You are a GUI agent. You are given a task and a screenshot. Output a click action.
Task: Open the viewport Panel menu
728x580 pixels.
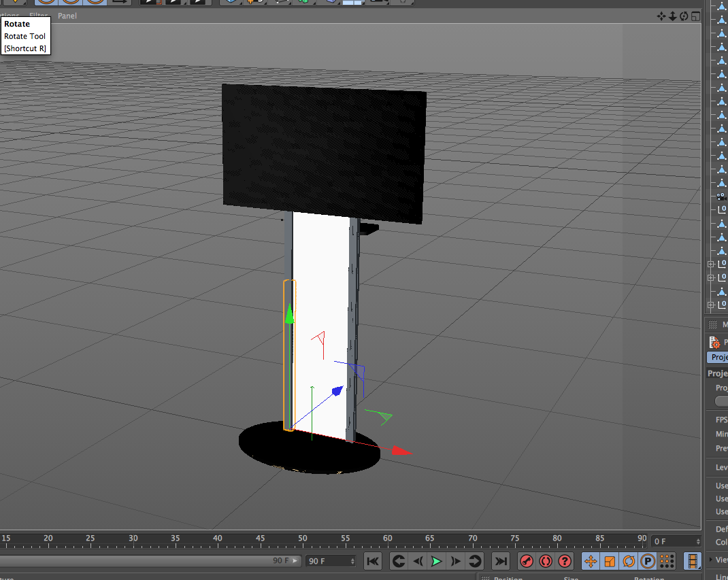[67, 16]
